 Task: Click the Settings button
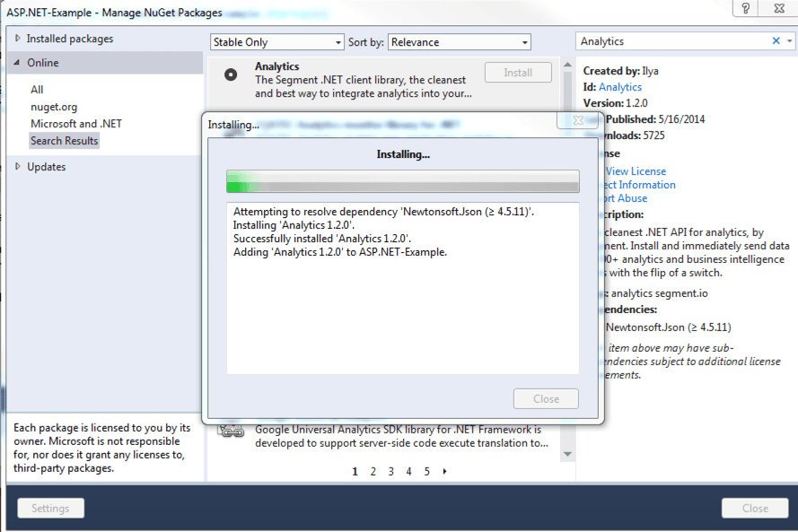50,508
